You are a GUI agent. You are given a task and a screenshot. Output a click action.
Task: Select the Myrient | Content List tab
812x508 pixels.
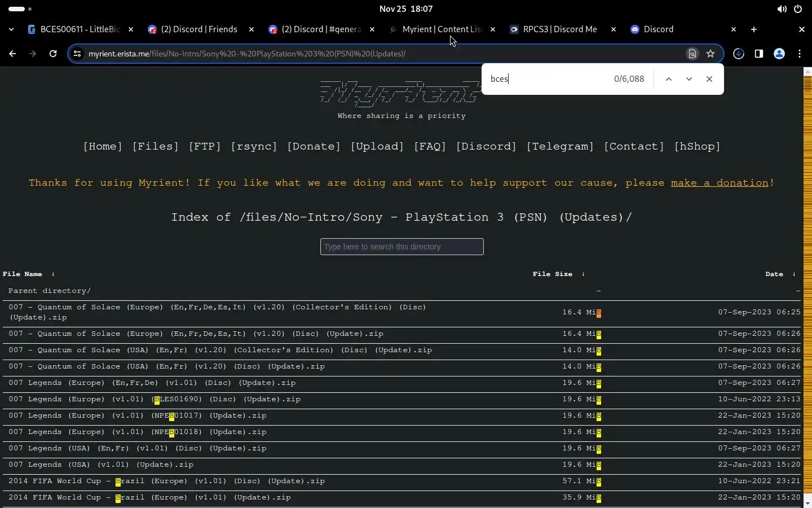[x=442, y=29]
